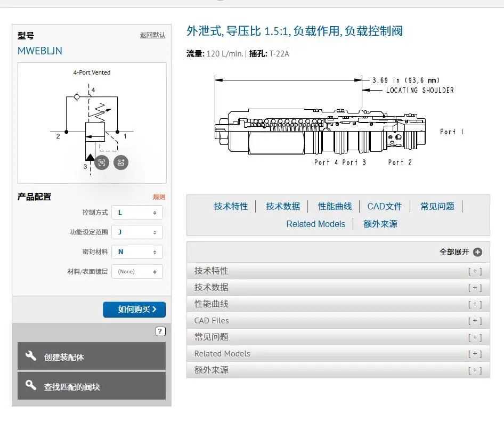504x422 pixels.
Task: Click the product title 外泄式, 导压比 1.5:1
Action: (295, 31)
